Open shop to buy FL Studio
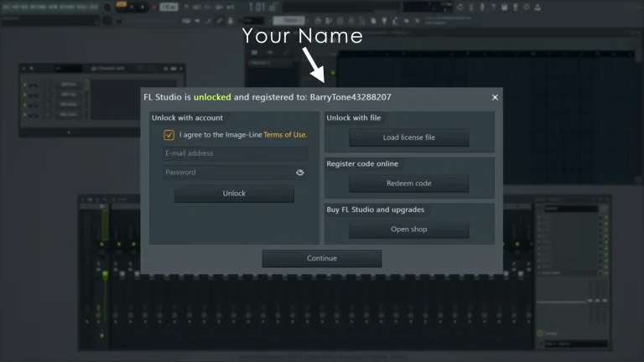The height and width of the screenshot is (362, 644). [408, 230]
